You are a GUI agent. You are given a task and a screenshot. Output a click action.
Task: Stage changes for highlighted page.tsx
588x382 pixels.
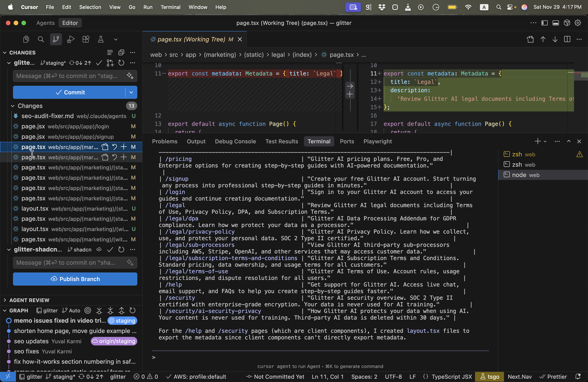pyautogui.click(x=123, y=147)
